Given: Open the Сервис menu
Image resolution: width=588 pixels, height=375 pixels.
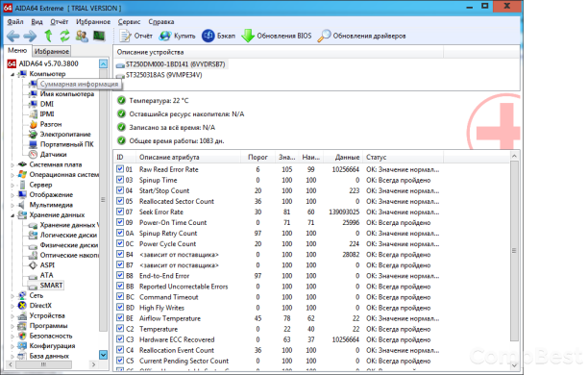Looking at the screenshot, I should (x=129, y=22).
